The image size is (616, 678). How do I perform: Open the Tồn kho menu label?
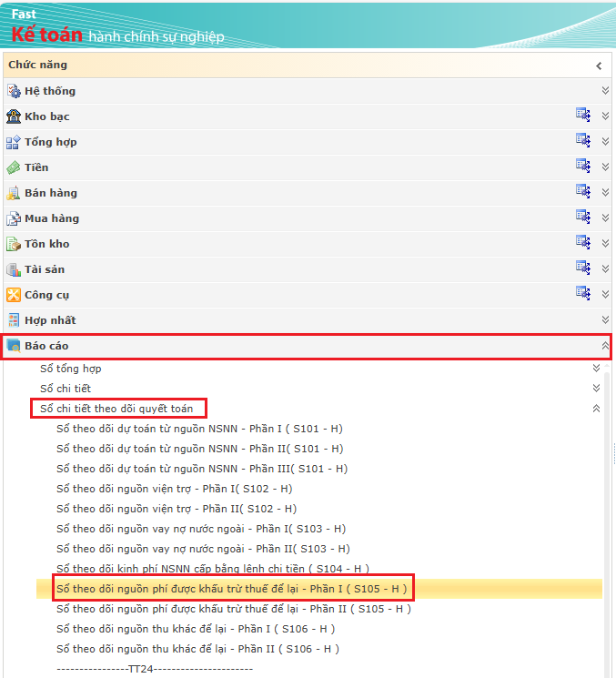click(46, 244)
